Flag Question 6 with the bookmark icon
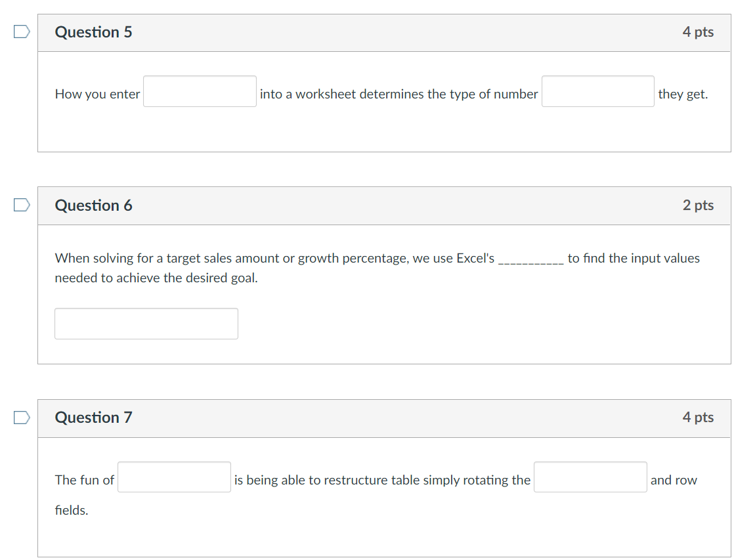Screen dimensions: 734x560 [22, 205]
